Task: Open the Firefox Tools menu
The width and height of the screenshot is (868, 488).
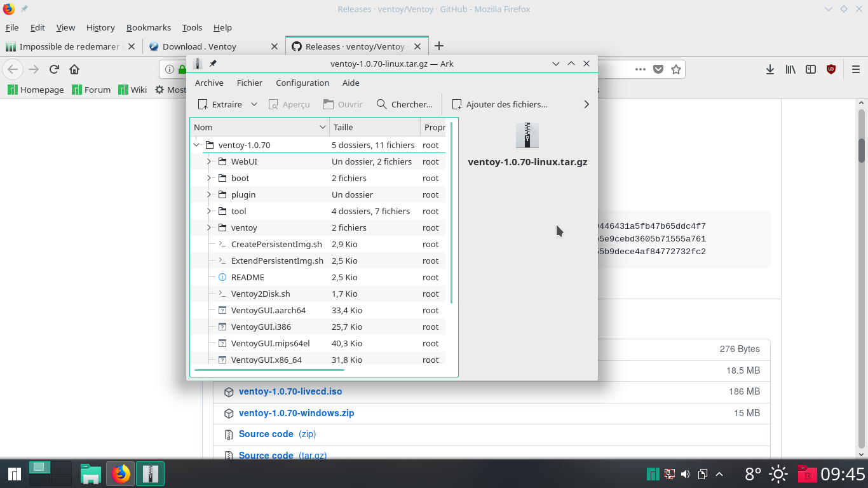Action: coord(192,27)
